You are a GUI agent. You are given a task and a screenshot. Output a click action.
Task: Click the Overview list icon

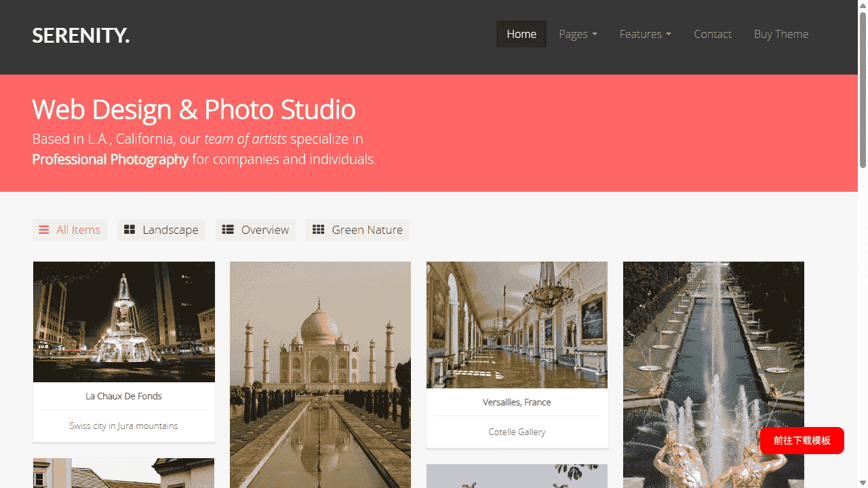pyautogui.click(x=228, y=230)
